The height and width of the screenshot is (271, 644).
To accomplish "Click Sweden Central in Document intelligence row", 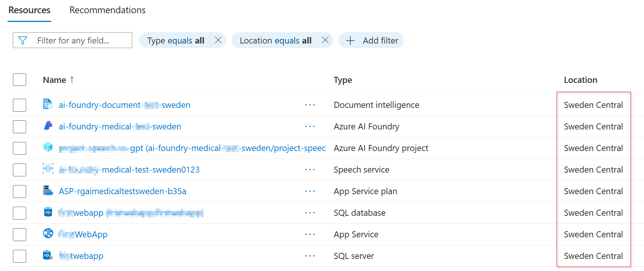I will pos(593,105).
